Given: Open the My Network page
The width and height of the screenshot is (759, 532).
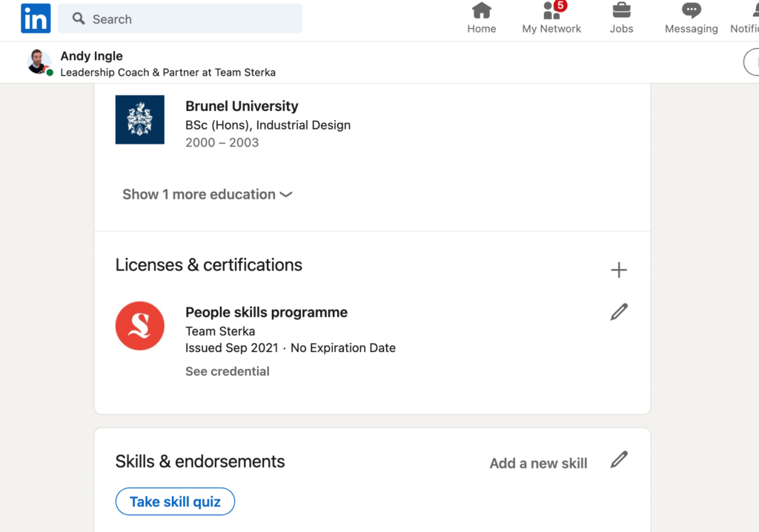Looking at the screenshot, I should point(551,19).
